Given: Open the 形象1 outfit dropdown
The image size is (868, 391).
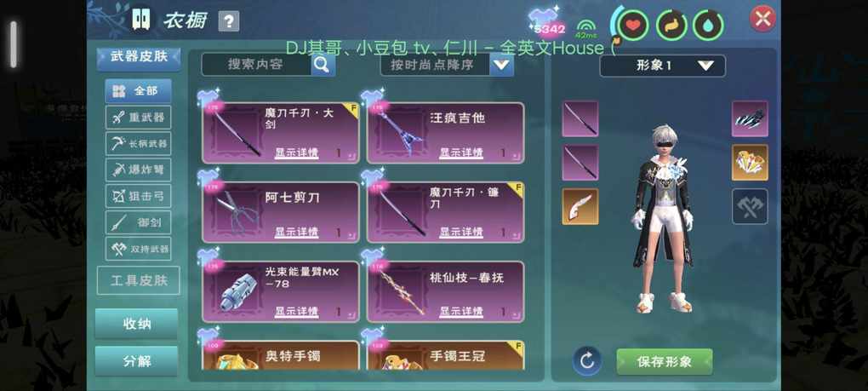Looking at the screenshot, I should (x=663, y=66).
